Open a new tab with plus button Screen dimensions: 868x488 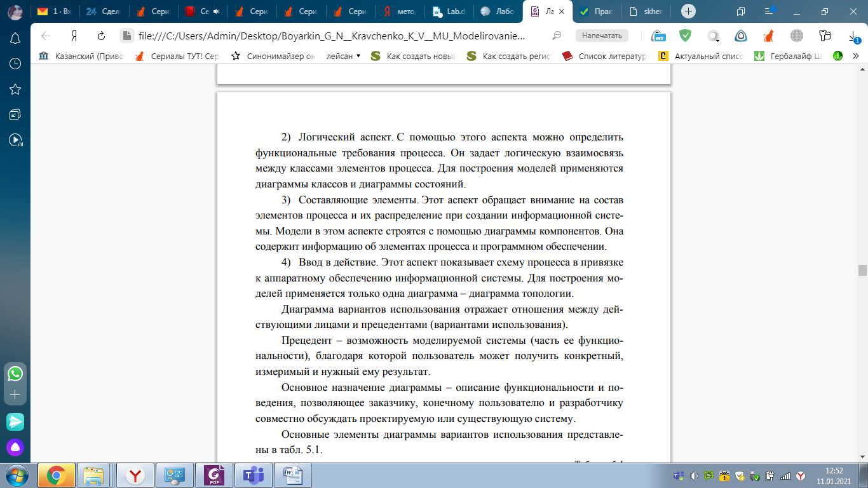click(688, 11)
